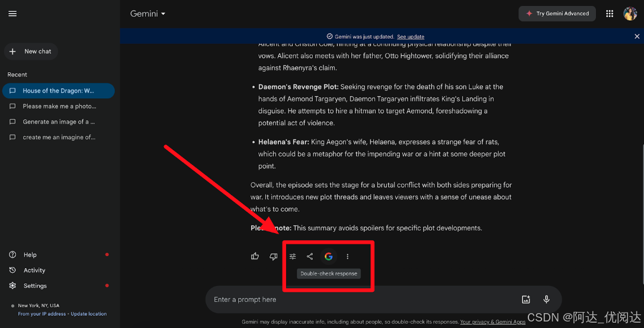Click the Recent section label
This screenshot has width=644, height=328.
17,74
